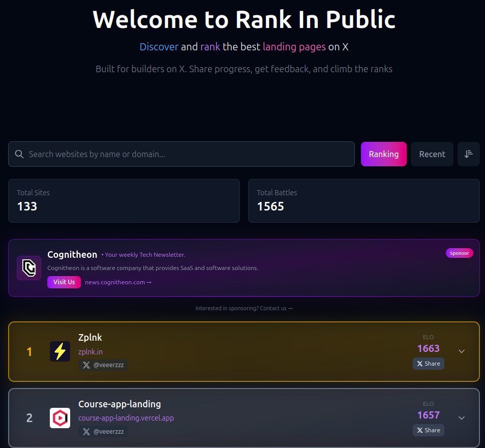Click the rank number 1
This screenshot has width=485, height=448.
point(29,352)
